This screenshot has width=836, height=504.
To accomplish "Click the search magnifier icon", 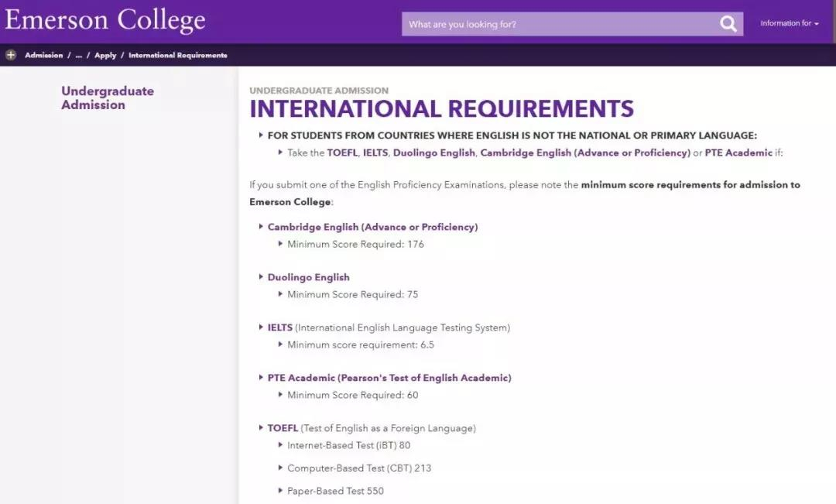I will pos(728,24).
